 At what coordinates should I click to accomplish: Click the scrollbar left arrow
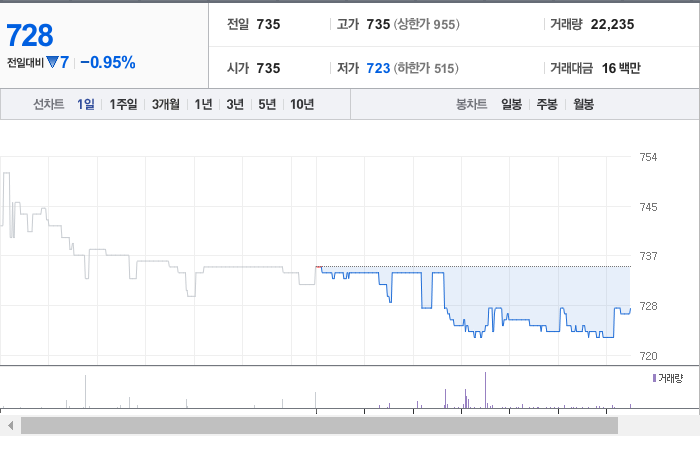10,425
